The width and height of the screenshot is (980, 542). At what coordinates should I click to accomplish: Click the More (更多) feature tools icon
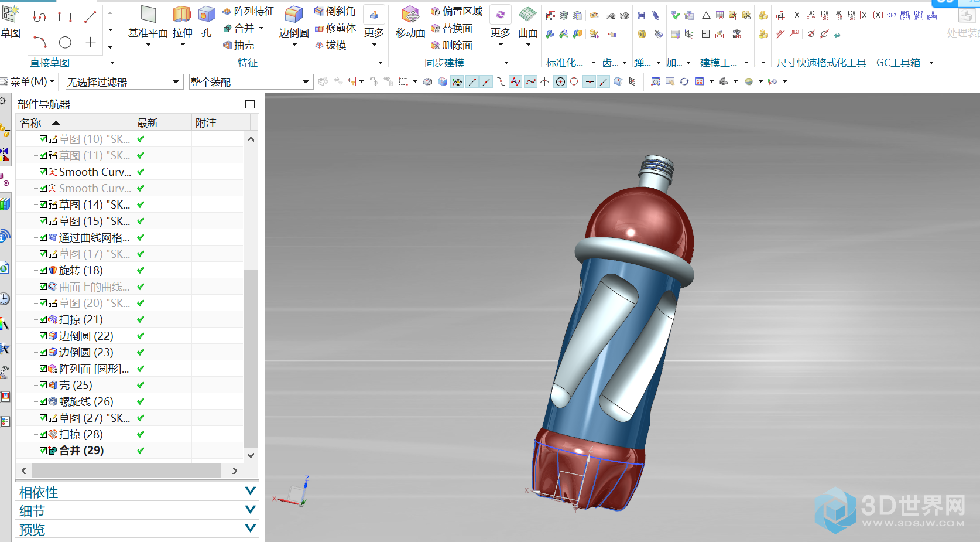point(374,15)
